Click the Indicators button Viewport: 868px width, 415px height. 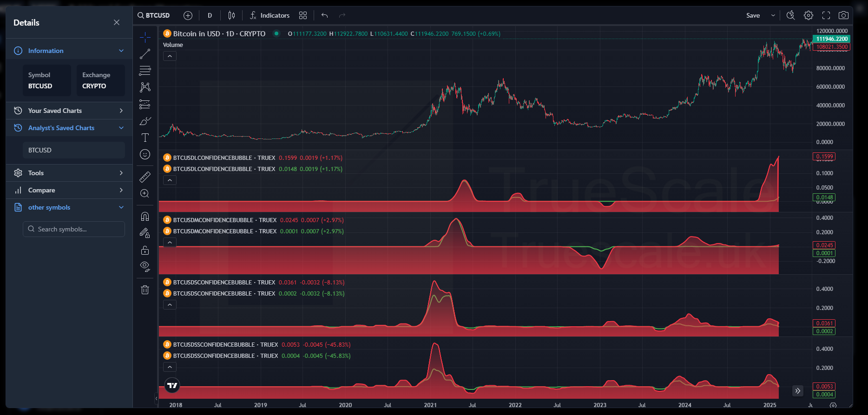(270, 15)
